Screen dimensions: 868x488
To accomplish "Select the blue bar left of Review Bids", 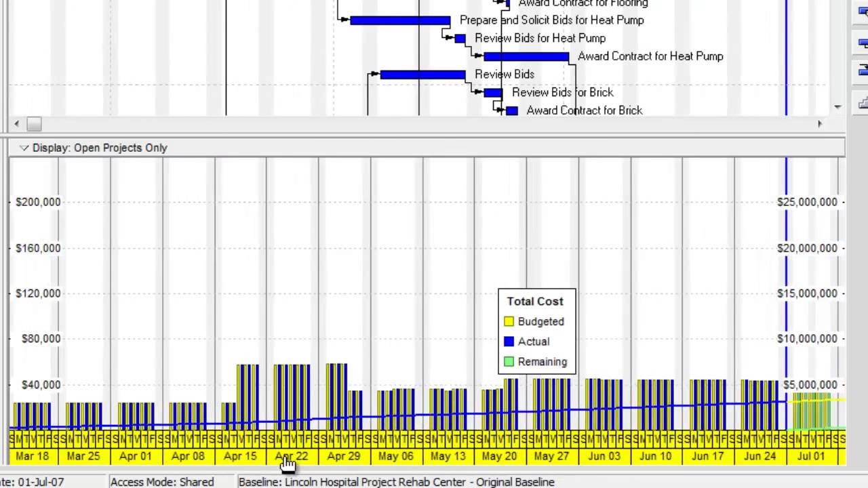I will point(422,75).
